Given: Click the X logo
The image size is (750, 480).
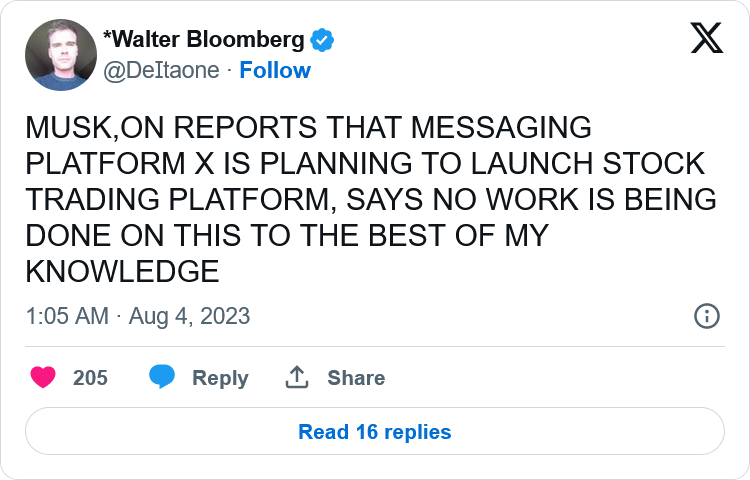Looking at the screenshot, I should (x=707, y=39).
